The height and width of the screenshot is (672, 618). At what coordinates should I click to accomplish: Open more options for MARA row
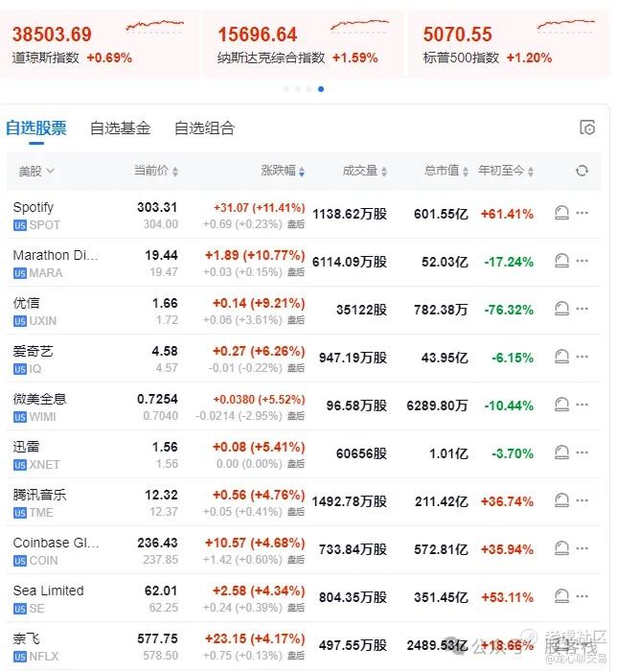point(582,261)
